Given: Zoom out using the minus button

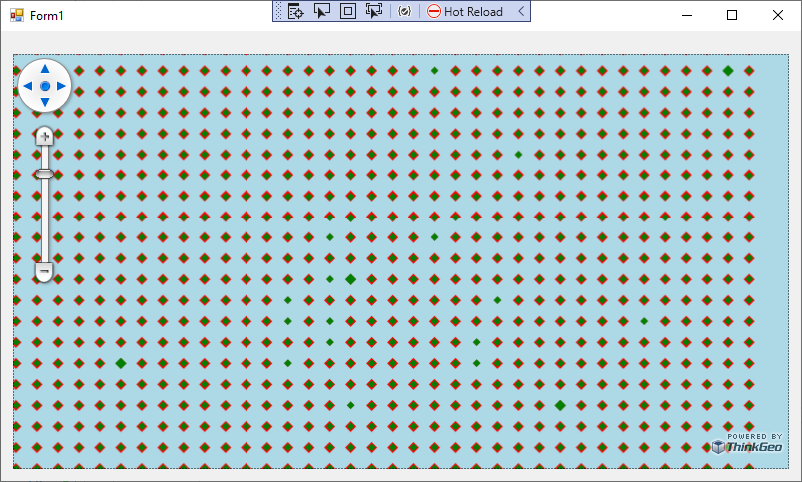Looking at the screenshot, I should pos(44,271).
